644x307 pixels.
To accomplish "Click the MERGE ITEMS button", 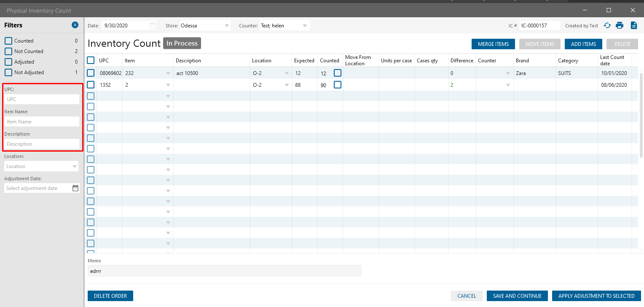I will click(493, 44).
